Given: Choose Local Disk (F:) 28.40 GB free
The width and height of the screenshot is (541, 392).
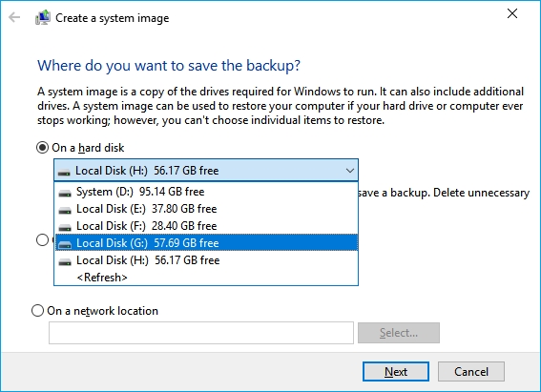Looking at the screenshot, I should coord(206,226).
